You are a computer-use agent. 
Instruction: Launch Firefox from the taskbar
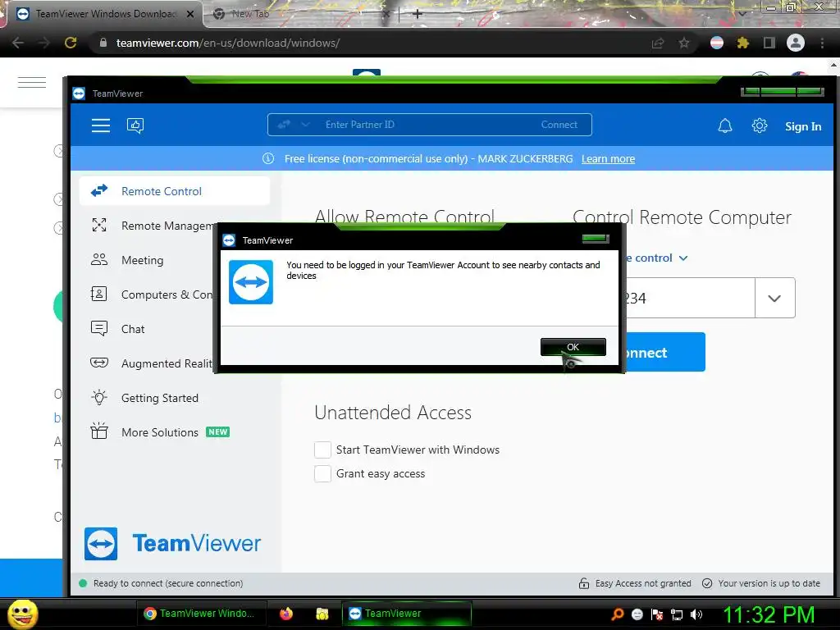286,614
